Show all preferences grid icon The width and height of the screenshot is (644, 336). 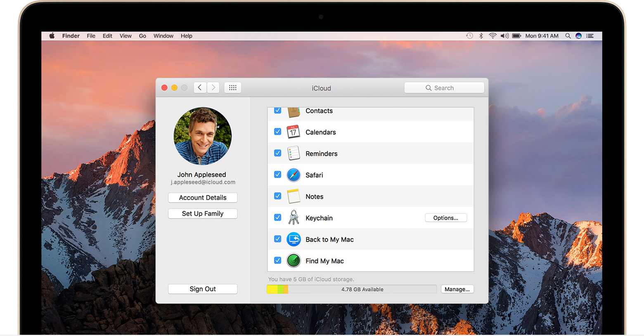tap(233, 88)
